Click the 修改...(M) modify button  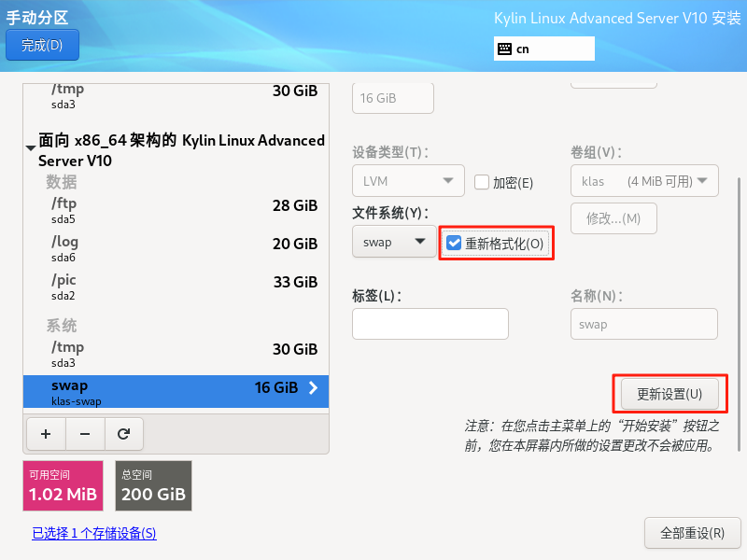click(x=613, y=218)
